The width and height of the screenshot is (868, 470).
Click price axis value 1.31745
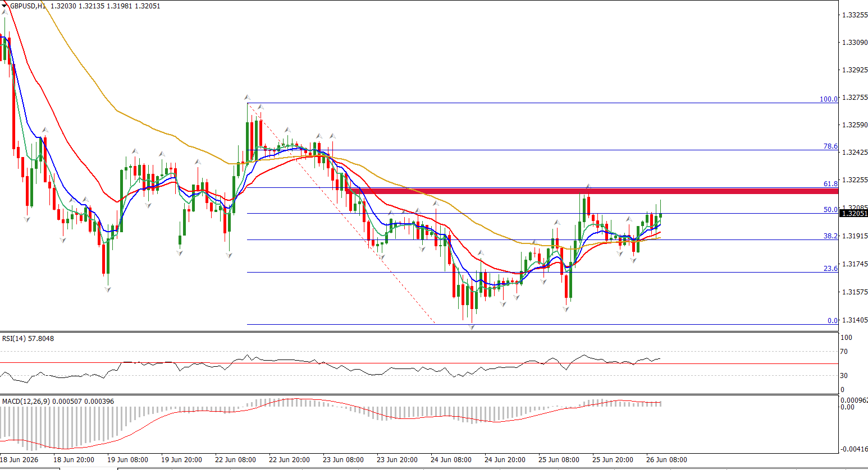[855, 264]
